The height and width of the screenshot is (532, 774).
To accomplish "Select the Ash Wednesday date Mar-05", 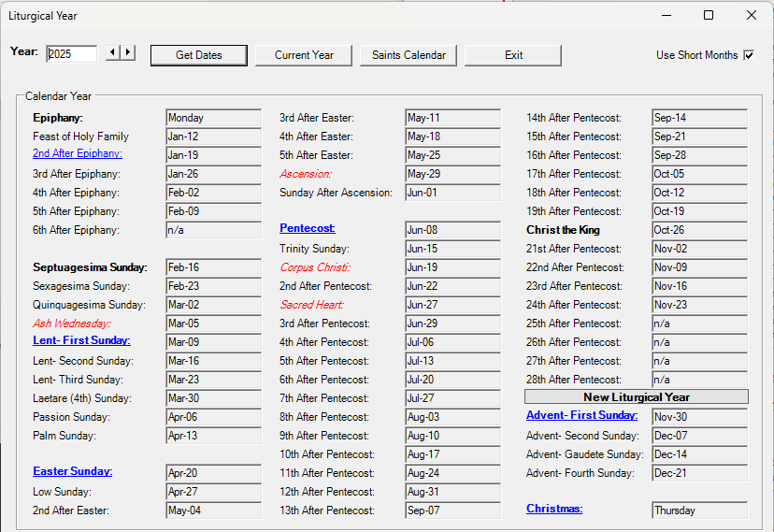I will click(x=214, y=324).
